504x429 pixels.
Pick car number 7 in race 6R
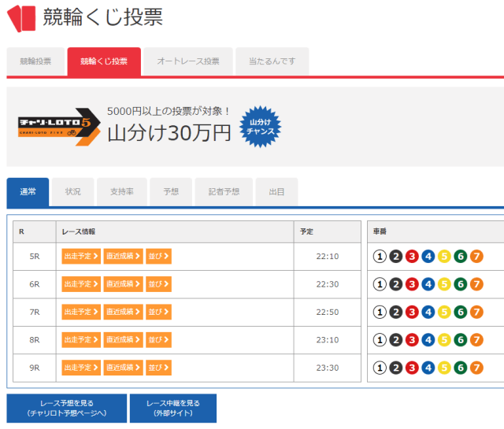tap(476, 284)
